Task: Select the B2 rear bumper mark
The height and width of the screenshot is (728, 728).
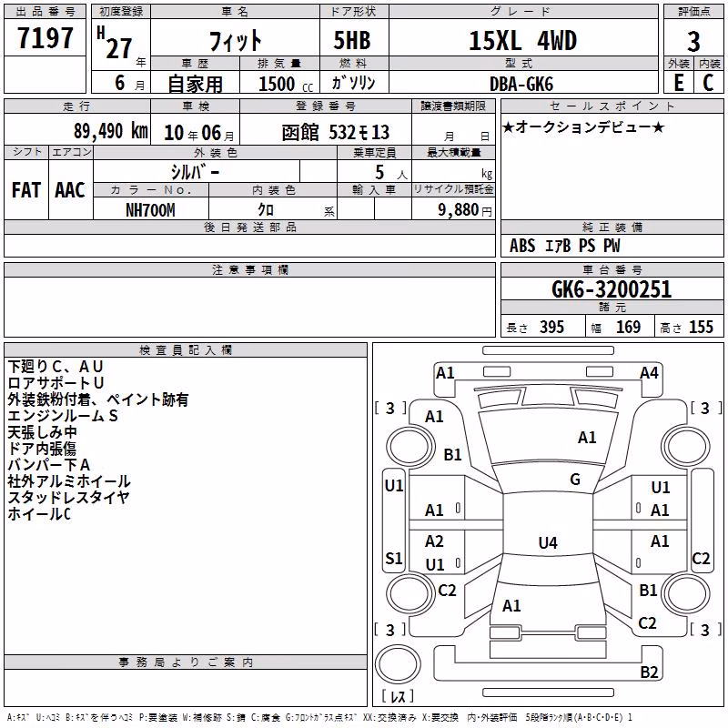Action: (649, 672)
